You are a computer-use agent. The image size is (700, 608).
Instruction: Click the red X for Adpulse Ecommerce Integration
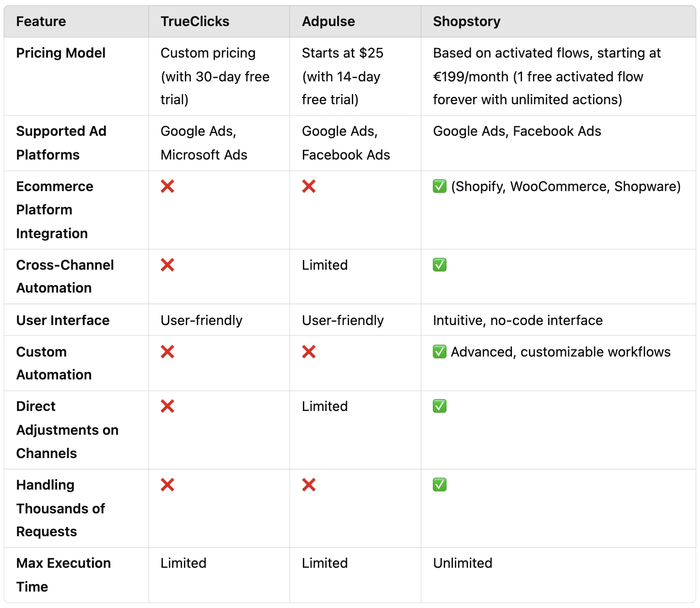coord(309,186)
